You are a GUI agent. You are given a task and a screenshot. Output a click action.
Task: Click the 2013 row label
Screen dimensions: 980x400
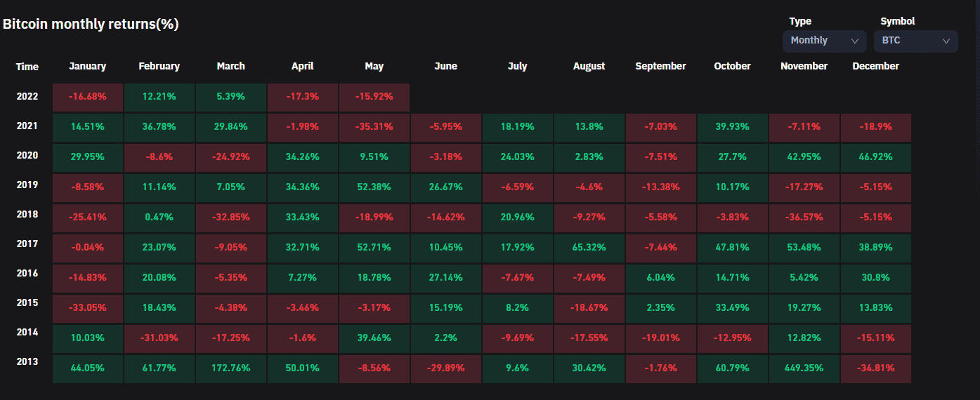[27, 362]
